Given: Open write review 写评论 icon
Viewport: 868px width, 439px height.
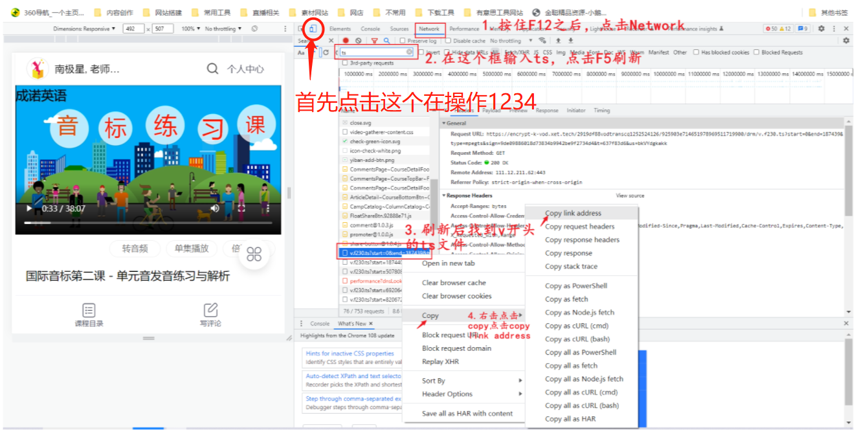Looking at the screenshot, I should point(210,310).
